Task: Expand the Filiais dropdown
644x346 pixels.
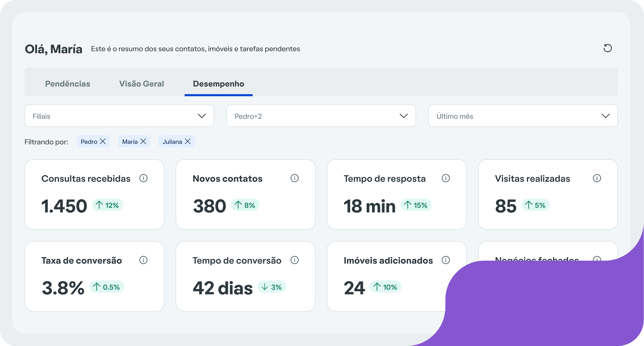Action: click(x=119, y=116)
